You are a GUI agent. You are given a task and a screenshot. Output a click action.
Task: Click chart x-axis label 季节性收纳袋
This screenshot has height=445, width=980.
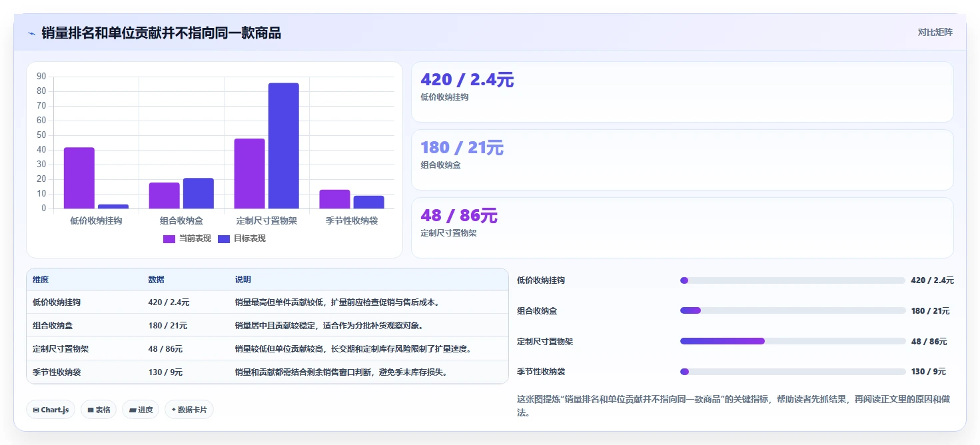(x=352, y=221)
